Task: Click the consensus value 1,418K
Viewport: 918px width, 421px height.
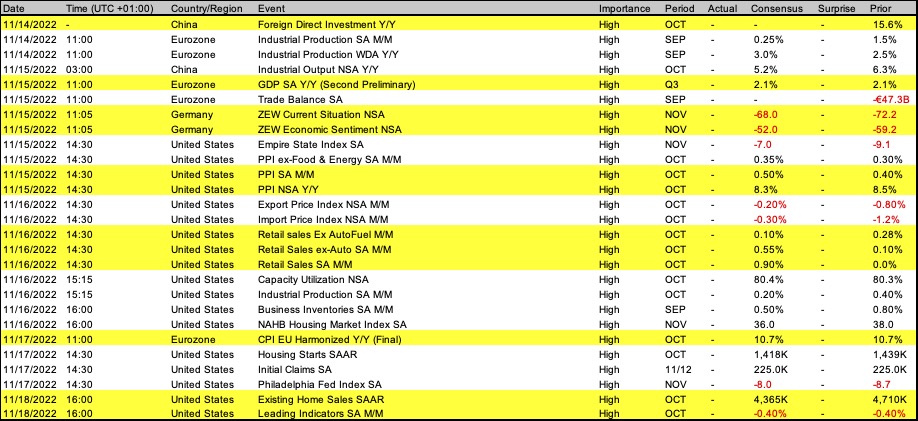Action: click(770, 354)
